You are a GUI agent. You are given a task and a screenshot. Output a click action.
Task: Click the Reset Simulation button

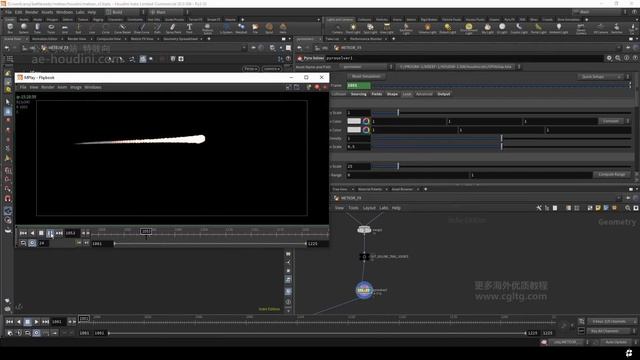tap(366, 77)
